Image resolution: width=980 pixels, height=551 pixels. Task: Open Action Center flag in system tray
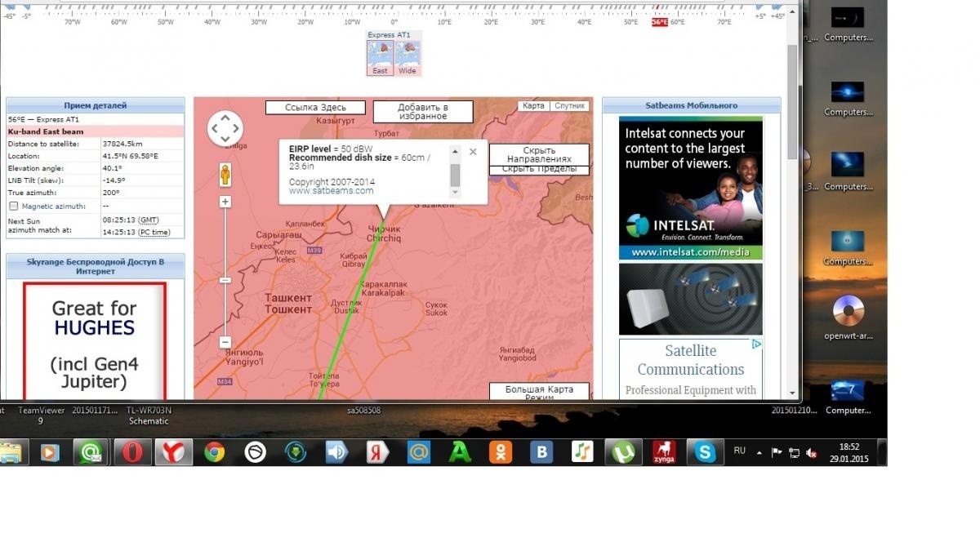coord(777,452)
